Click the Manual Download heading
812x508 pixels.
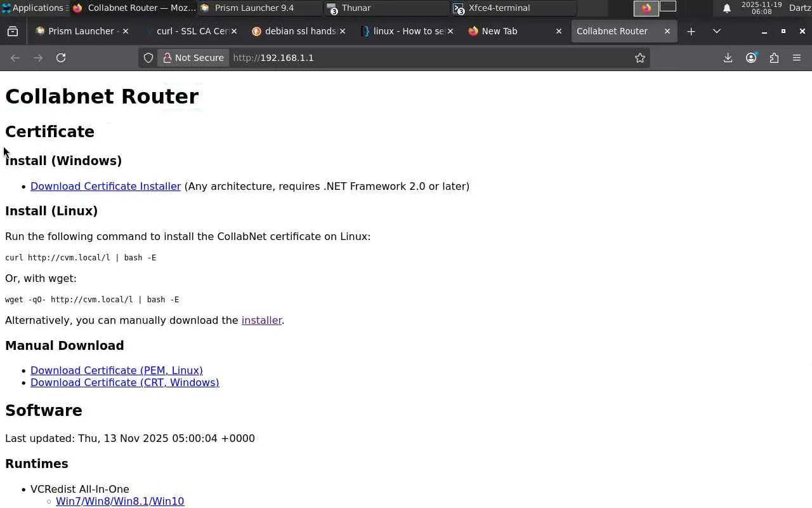65,345
